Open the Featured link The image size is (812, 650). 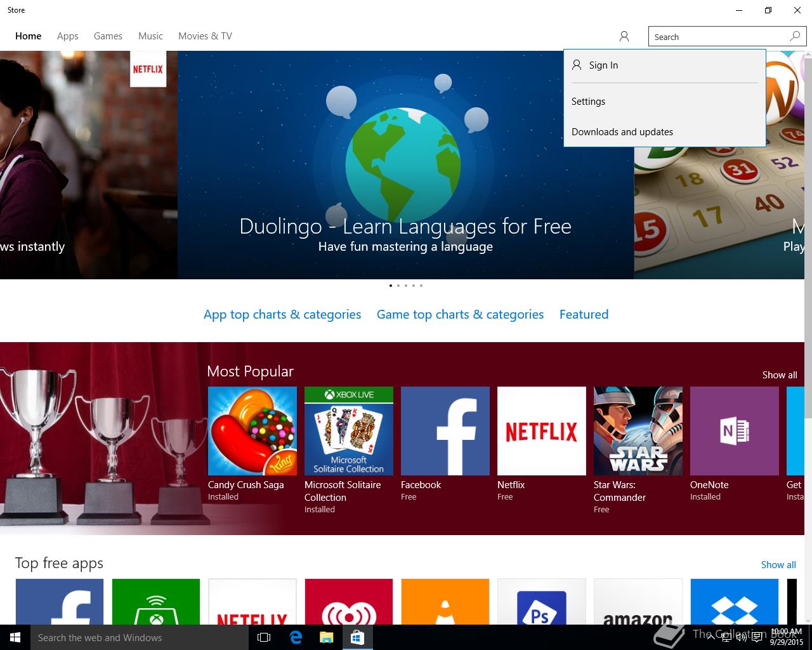tap(584, 314)
